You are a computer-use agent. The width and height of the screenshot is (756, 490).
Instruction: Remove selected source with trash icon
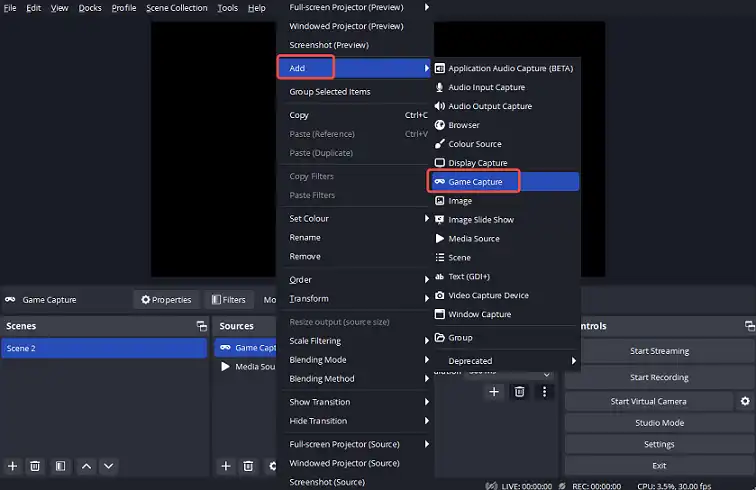pyautogui.click(x=248, y=466)
